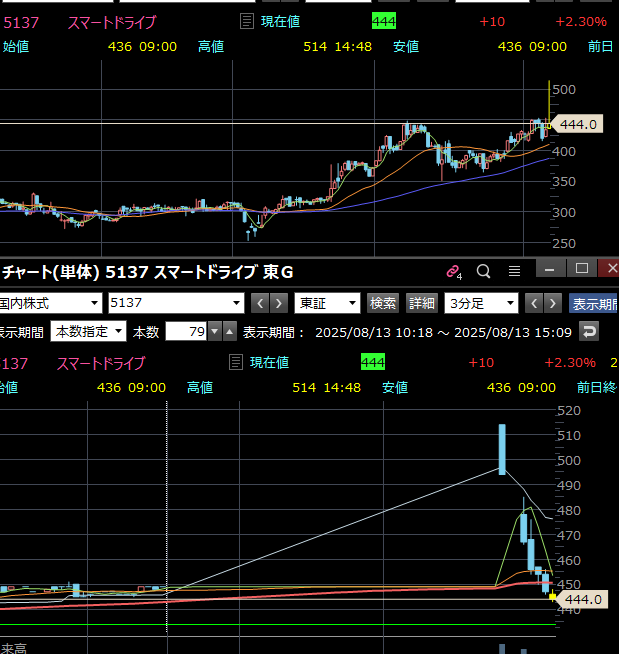Click the +2.30% change in lower panel
619x654 pixels.
click(x=570, y=362)
